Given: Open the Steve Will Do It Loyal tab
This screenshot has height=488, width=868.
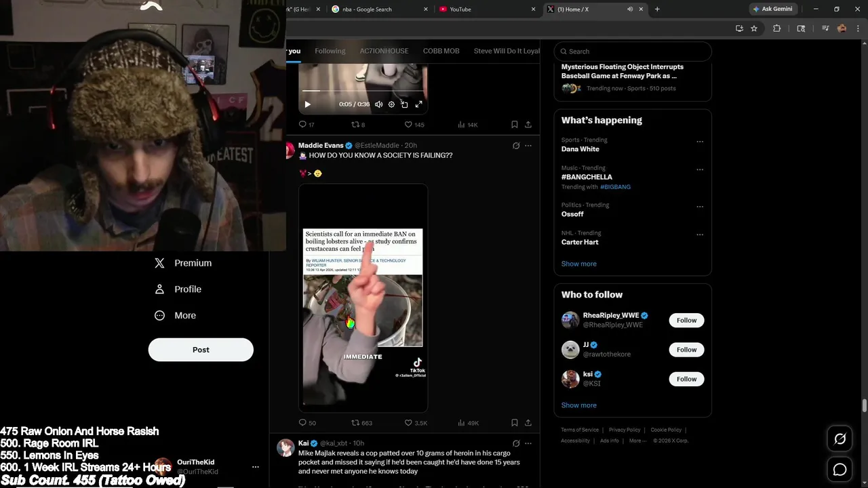Looking at the screenshot, I should coord(507,51).
